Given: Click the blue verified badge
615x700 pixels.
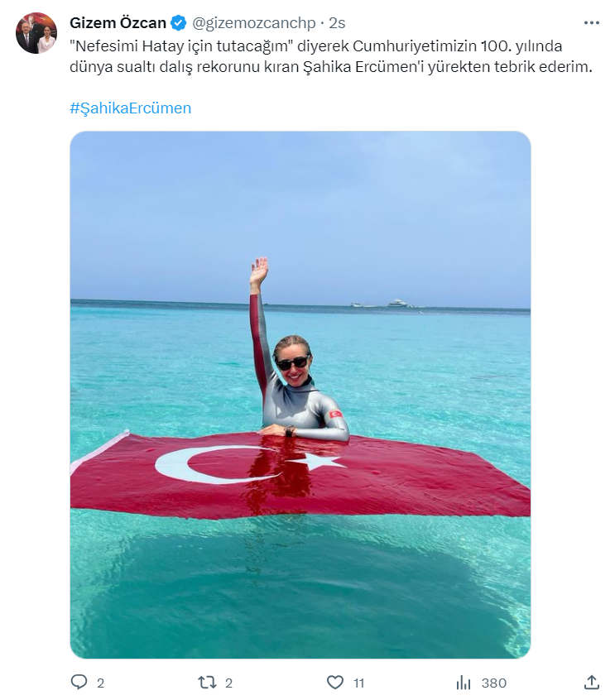Looking at the screenshot, I should pyautogui.click(x=179, y=23).
